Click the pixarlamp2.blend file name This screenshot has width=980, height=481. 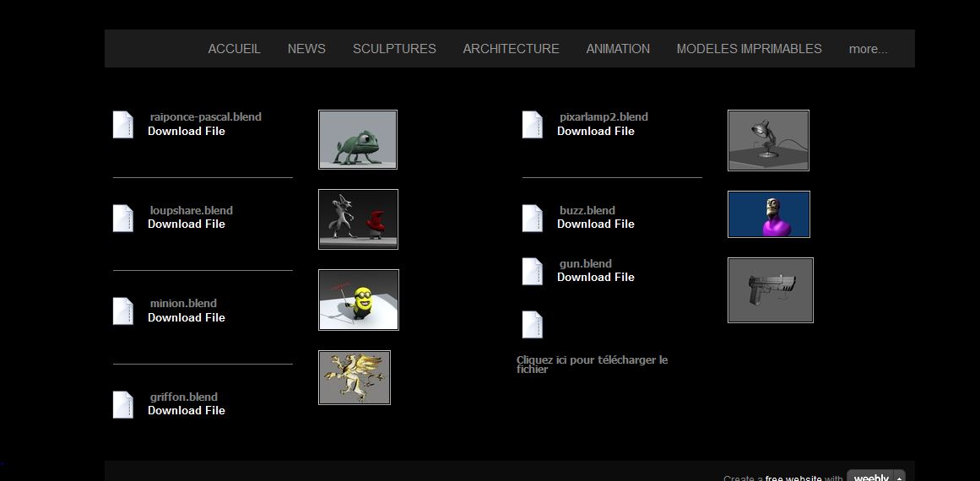click(604, 116)
